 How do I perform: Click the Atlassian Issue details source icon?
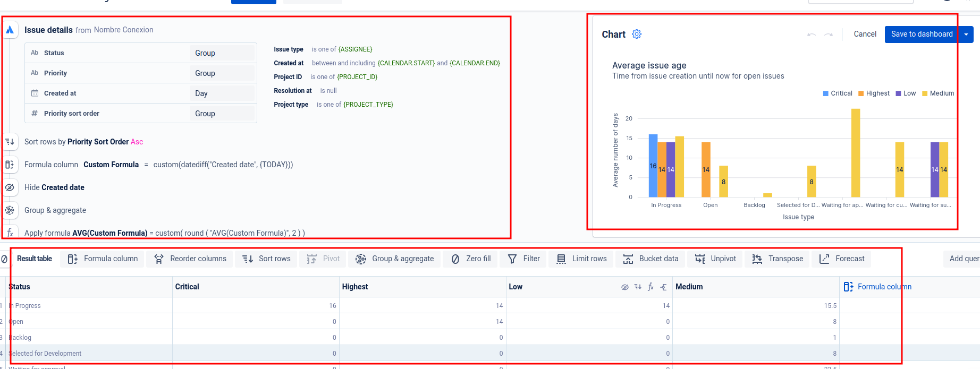tap(10, 30)
